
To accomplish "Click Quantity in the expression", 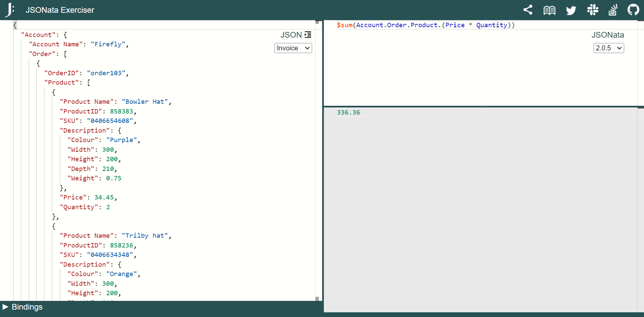I will tap(492, 25).
